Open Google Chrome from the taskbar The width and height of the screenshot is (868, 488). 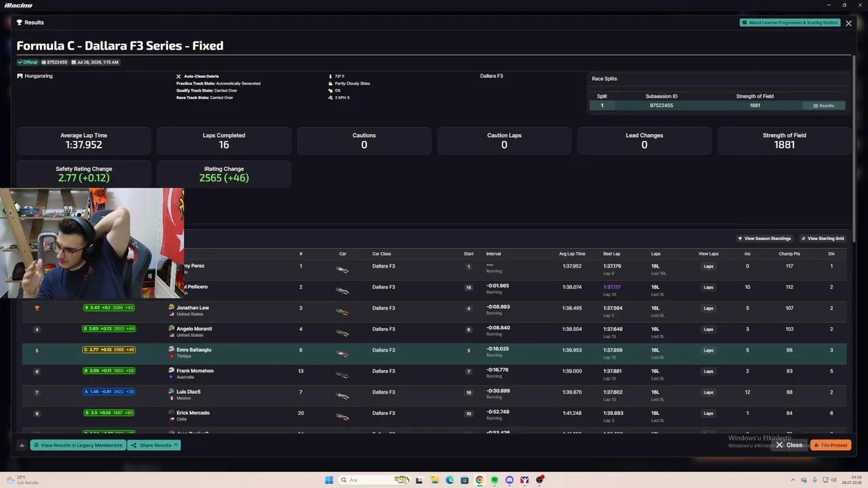coord(479,480)
